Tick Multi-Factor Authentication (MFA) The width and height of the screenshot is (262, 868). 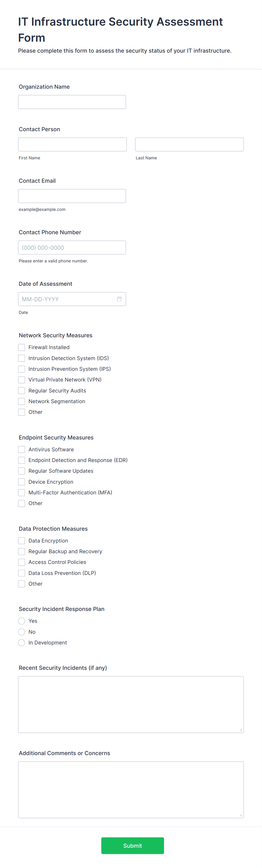pyautogui.click(x=22, y=492)
